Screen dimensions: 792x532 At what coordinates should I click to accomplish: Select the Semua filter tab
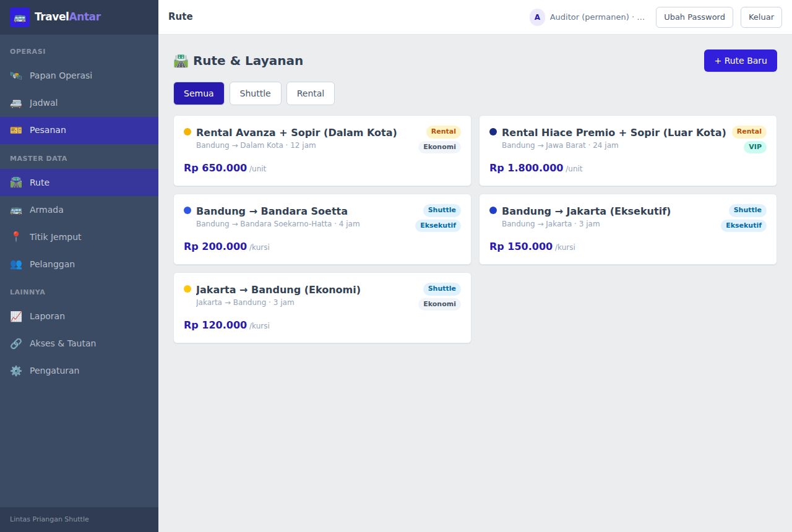point(199,93)
